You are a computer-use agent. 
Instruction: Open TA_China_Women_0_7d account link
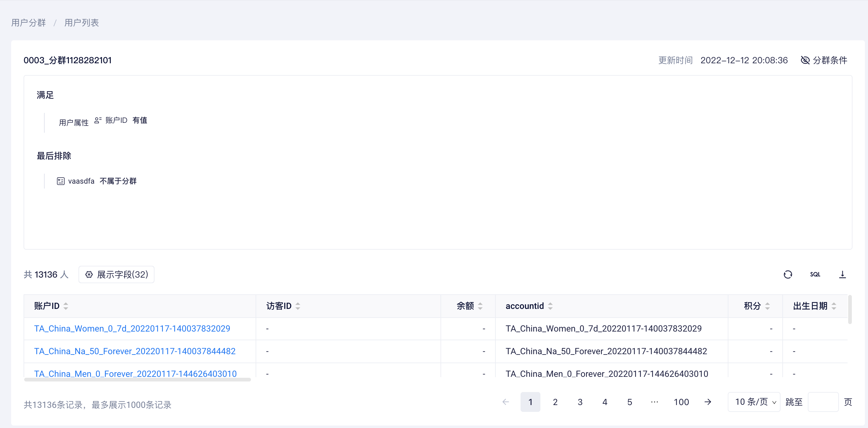(x=132, y=329)
